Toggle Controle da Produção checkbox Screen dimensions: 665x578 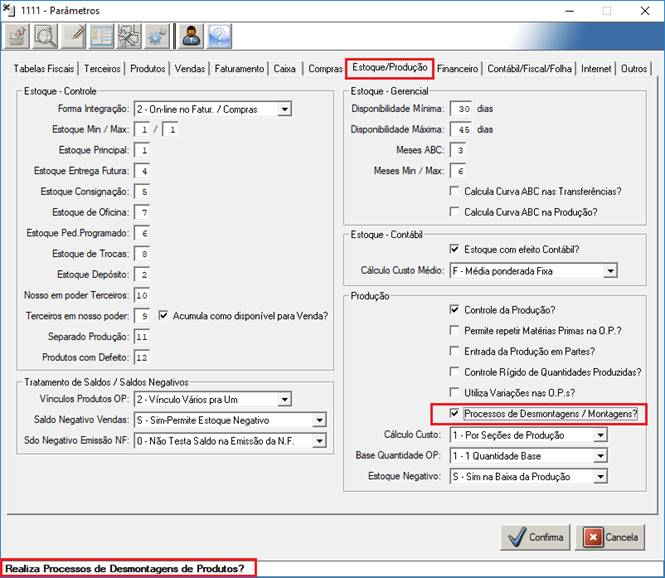(454, 310)
